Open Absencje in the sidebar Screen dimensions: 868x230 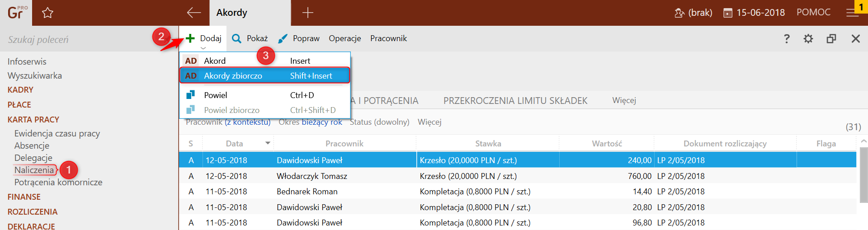point(32,146)
